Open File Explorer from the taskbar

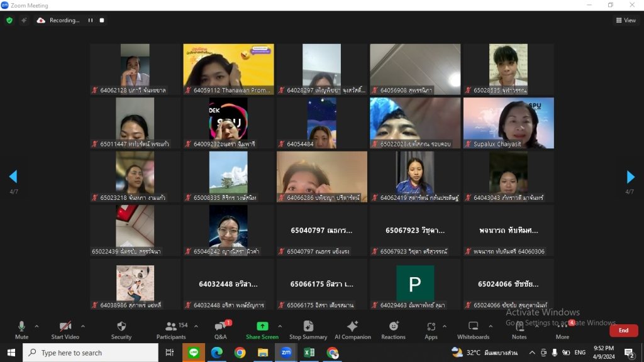click(x=263, y=353)
